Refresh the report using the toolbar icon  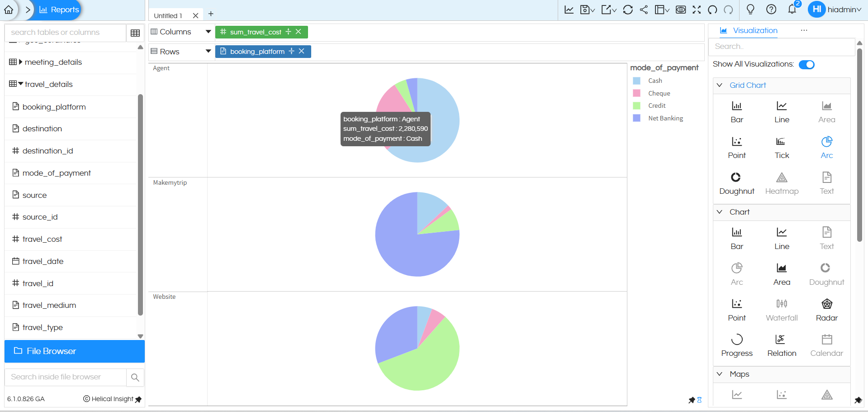point(628,10)
